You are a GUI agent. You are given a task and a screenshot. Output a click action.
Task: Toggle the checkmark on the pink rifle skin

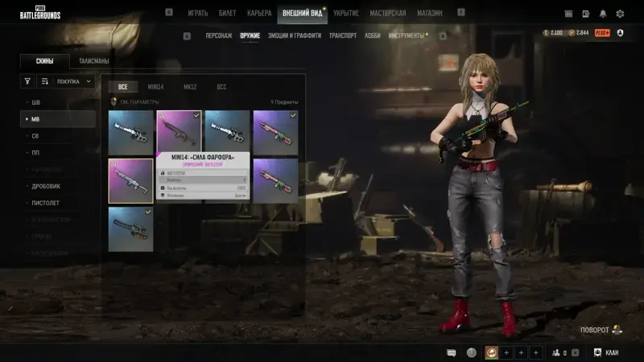[x=293, y=115]
